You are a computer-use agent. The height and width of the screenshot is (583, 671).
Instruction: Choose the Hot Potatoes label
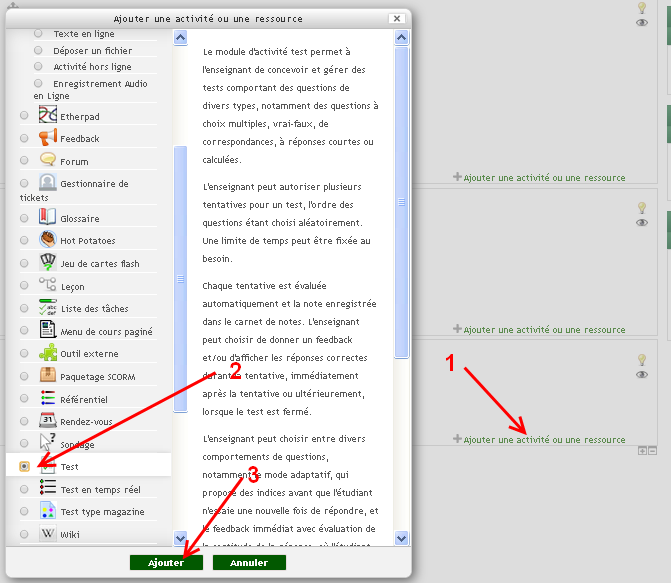(x=88, y=241)
